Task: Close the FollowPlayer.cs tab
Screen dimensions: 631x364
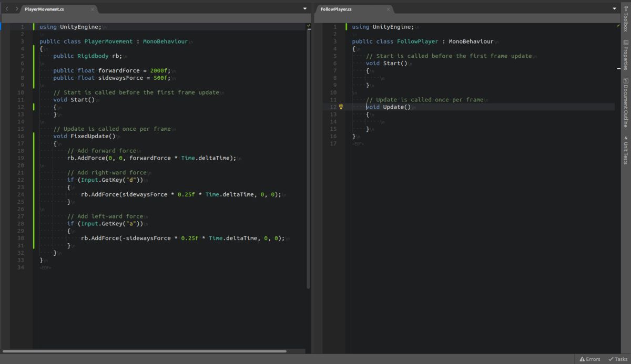Action: (x=389, y=9)
